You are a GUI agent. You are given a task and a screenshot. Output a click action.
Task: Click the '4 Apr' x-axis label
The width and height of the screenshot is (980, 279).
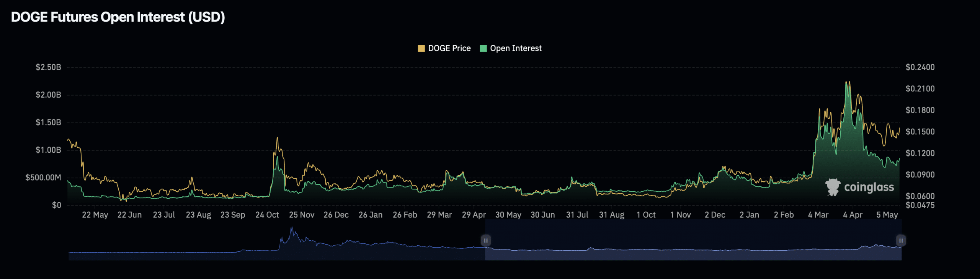(x=853, y=215)
